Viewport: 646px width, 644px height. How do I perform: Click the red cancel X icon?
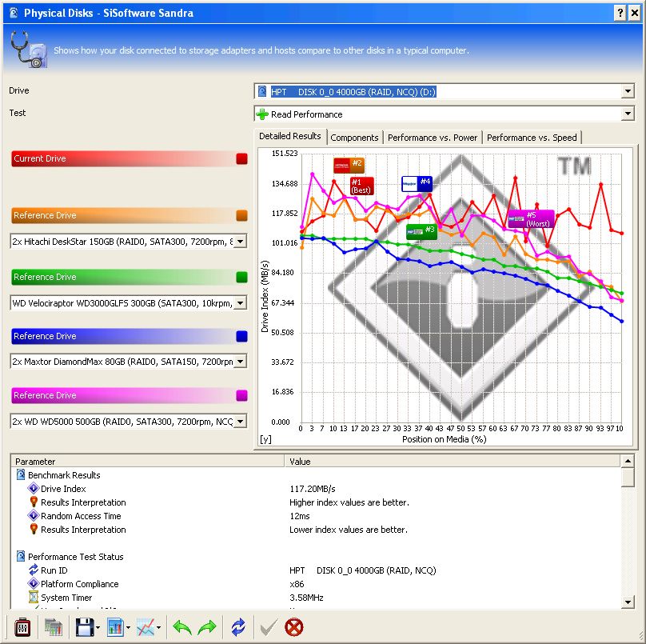[x=293, y=627]
